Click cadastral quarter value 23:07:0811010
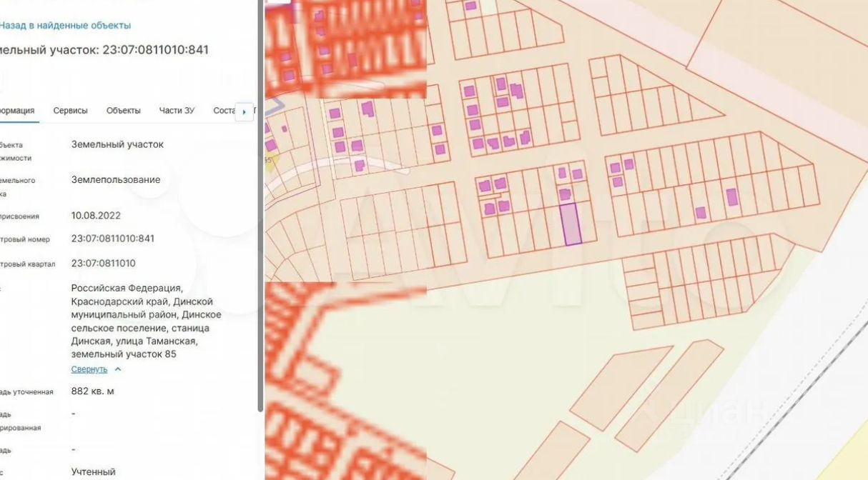This screenshot has width=868, height=480. pos(104,264)
